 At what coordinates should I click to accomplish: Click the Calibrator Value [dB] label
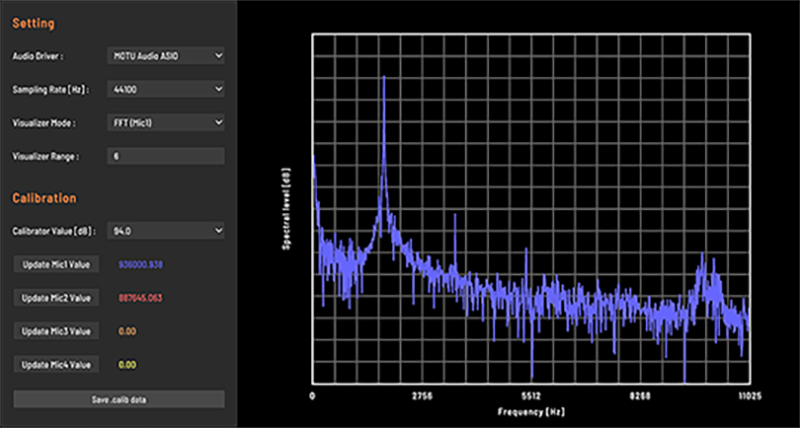54,231
